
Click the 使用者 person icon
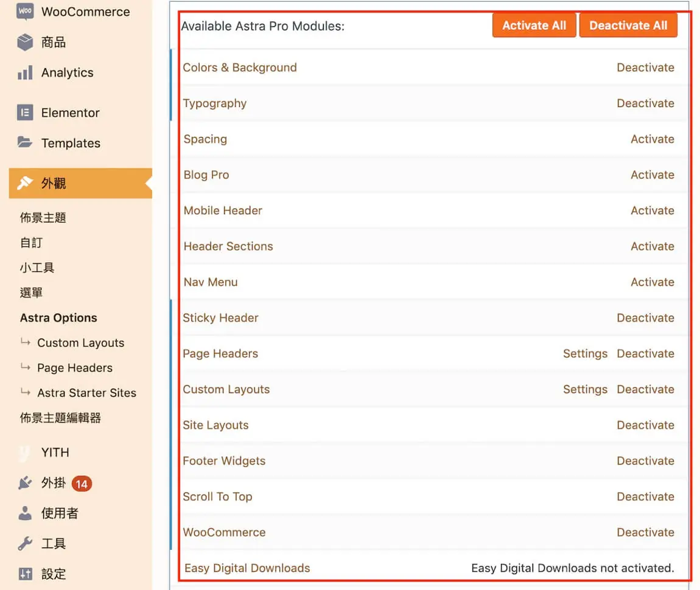pyautogui.click(x=25, y=513)
